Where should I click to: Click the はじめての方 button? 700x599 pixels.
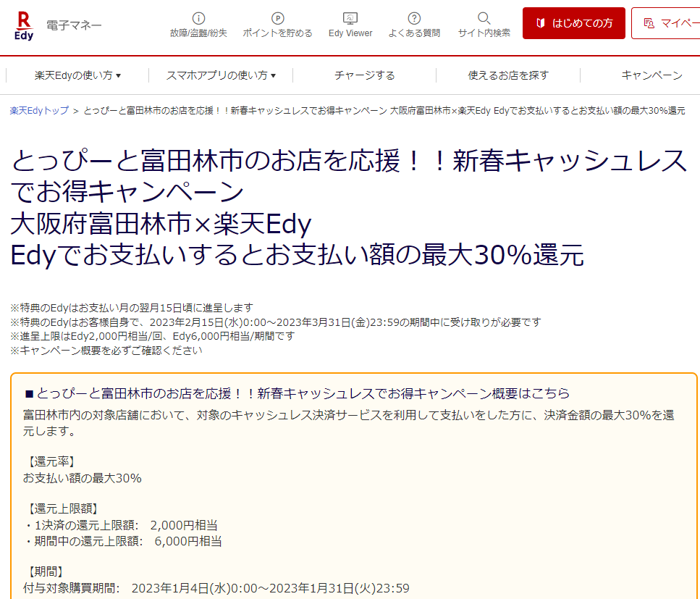click(573, 23)
